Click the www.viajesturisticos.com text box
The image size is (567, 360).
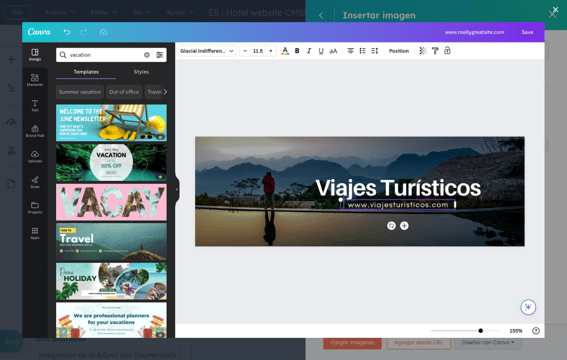point(398,205)
